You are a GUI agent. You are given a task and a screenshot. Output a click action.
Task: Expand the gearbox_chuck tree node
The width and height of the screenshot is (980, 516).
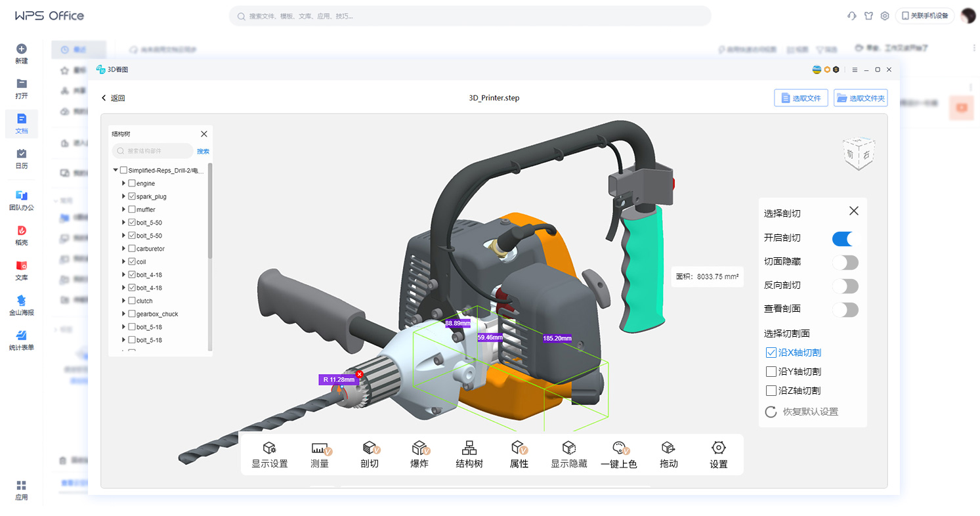pos(123,314)
